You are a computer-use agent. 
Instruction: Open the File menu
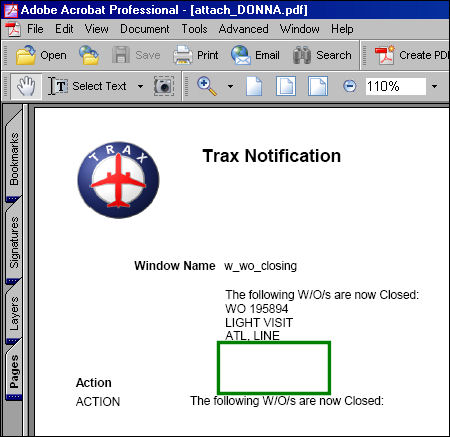(35, 29)
